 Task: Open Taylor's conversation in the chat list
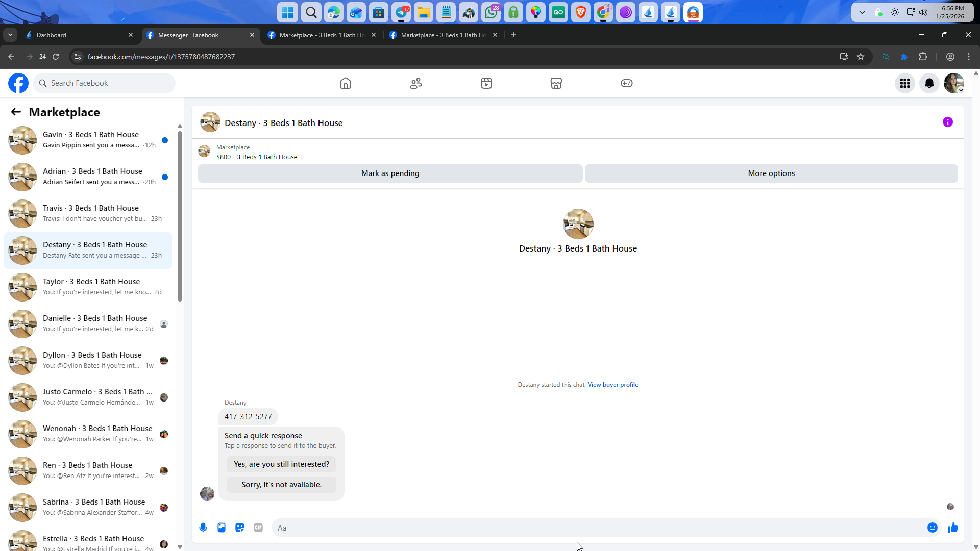(88, 287)
